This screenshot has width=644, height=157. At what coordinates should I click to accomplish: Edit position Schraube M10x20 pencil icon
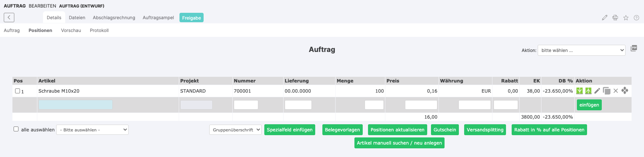597,91
